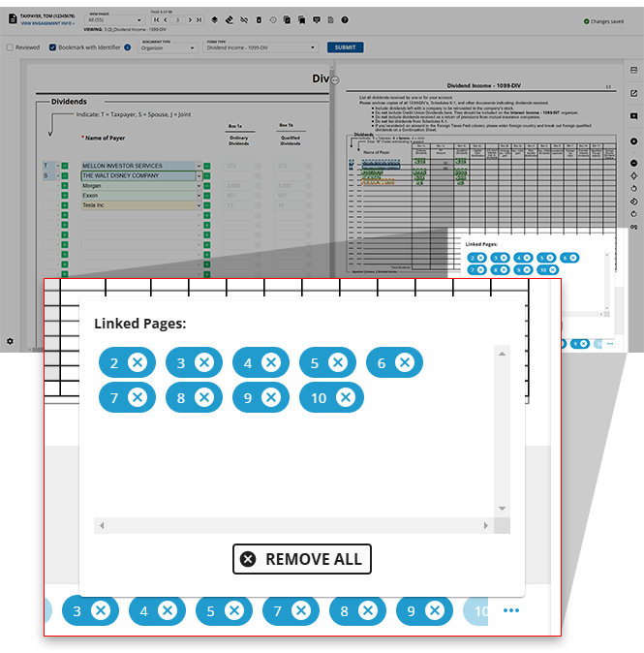This screenshot has width=644, height=653.
Task: Click the stacked layers toolbar icon
Action: [x=214, y=20]
